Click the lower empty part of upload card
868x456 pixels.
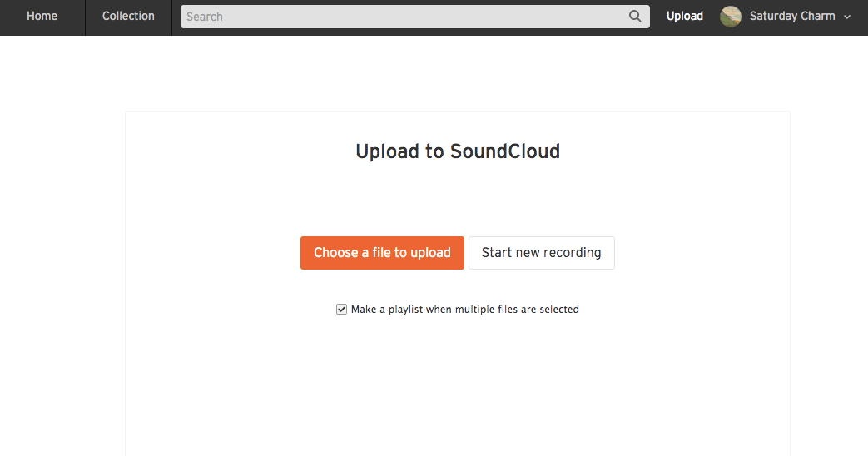coord(457,399)
